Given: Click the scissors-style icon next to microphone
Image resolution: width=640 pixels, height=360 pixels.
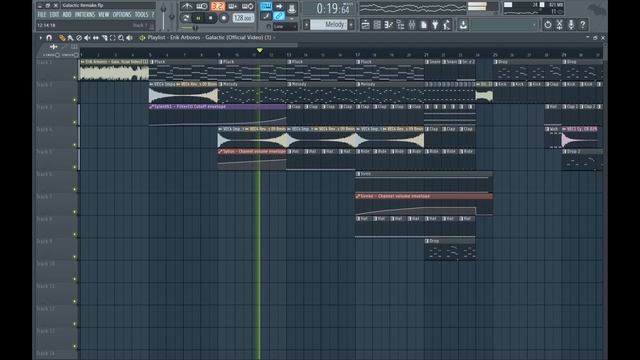Looking at the screenshot, I should click(x=559, y=24).
